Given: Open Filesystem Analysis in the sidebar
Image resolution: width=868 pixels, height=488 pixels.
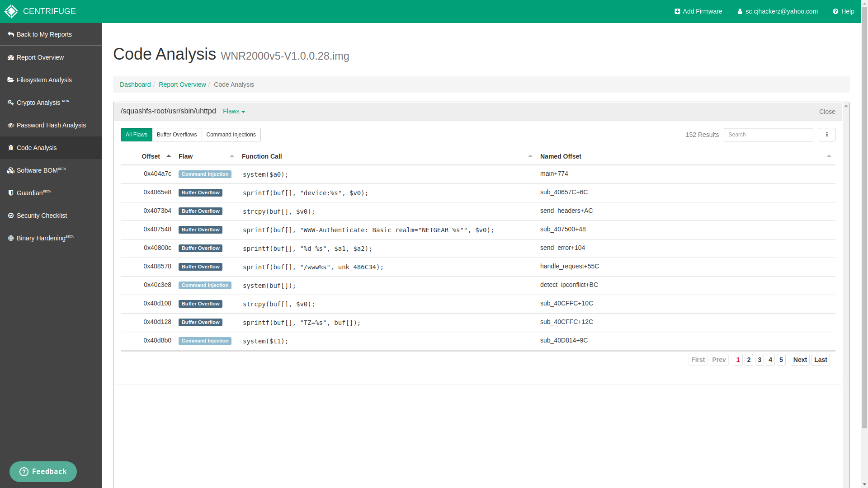Looking at the screenshot, I should tap(51, 80).
